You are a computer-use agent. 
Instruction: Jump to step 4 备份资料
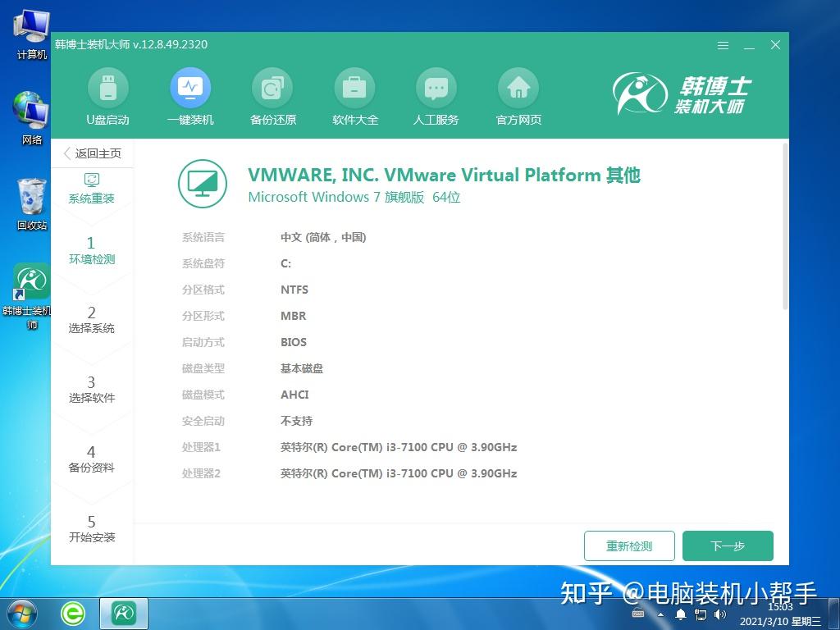[92, 459]
